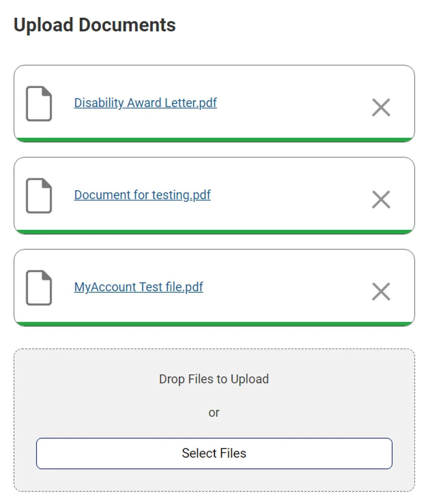Viewport: 428px width, 504px height.
Task: Click the file icon beside Document for testing.pdf
Action: tap(39, 195)
